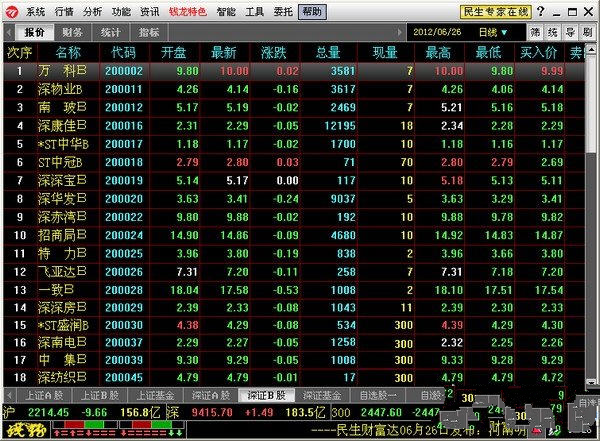Click the 导 export icon button
The height and width of the screenshot is (441, 600).
[570, 33]
